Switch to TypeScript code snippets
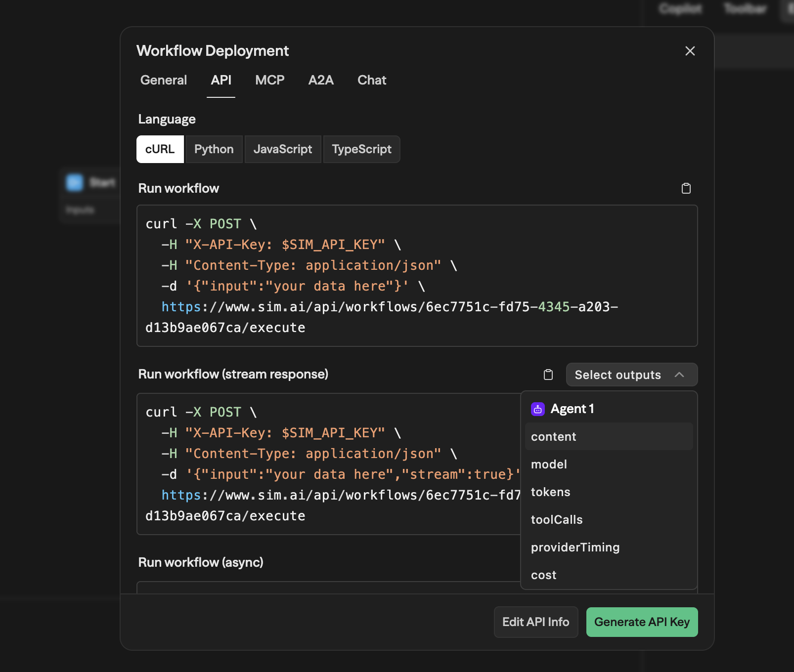The height and width of the screenshot is (672, 794). (x=361, y=149)
